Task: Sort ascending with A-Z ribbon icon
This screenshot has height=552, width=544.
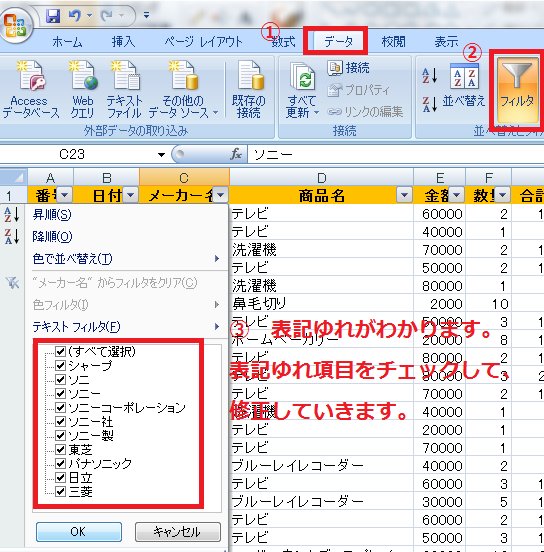Action: (430, 75)
